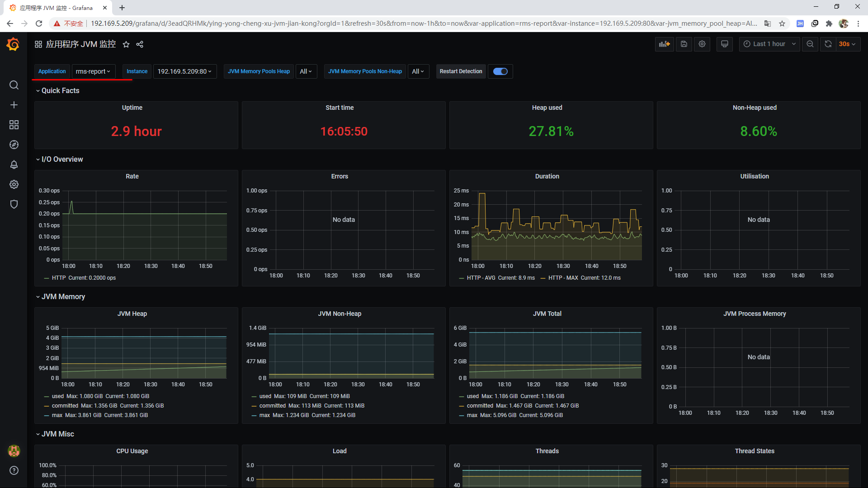Image resolution: width=868 pixels, height=488 pixels.
Task: Click the not secure warning indicator
Action: tap(68, 23)
